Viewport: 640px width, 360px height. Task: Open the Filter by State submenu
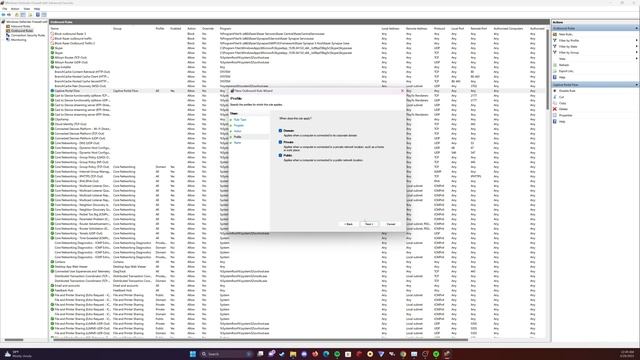coord(595,47)
